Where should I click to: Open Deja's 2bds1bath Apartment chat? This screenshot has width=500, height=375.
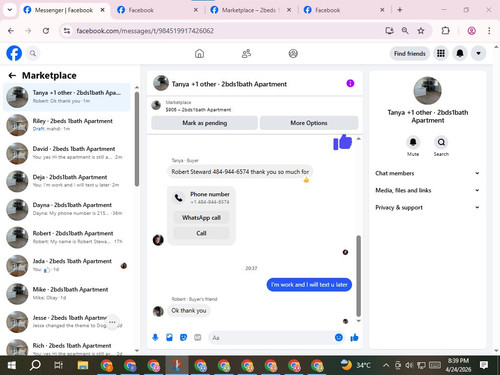click(x=67, y=181)
